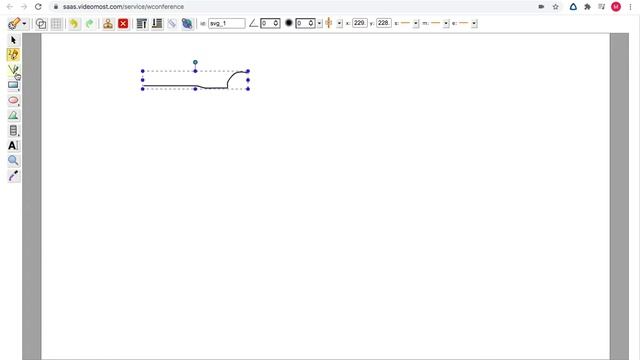640x360 pixels.
Task: Toggle the grid display
Action: coord(56,24)
